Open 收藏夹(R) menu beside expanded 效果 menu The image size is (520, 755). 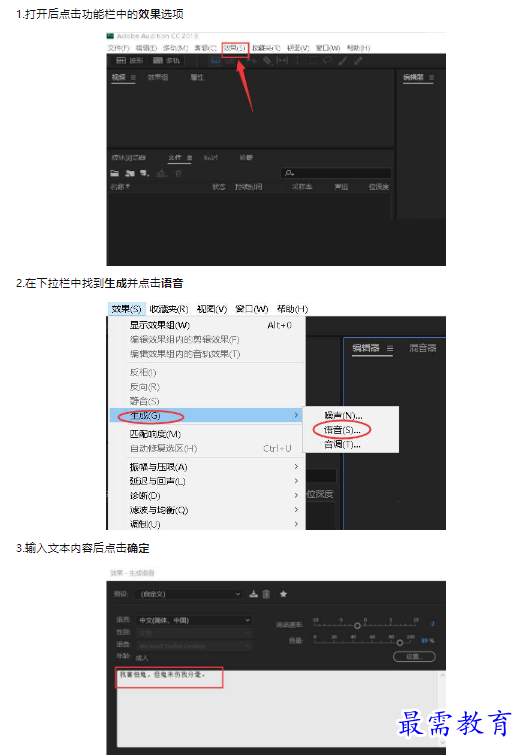tap(169, 309)
